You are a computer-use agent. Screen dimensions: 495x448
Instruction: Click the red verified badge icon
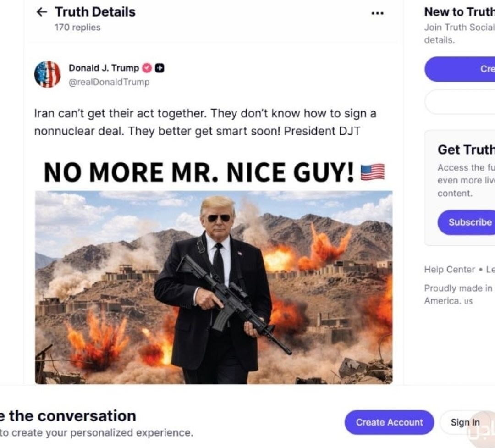pos(147,68)
